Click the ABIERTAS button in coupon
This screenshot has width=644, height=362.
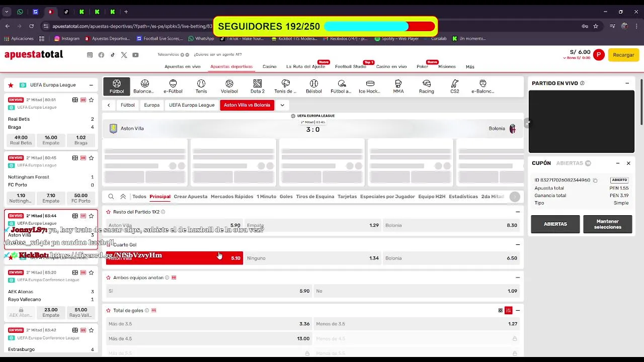[555, 224]
